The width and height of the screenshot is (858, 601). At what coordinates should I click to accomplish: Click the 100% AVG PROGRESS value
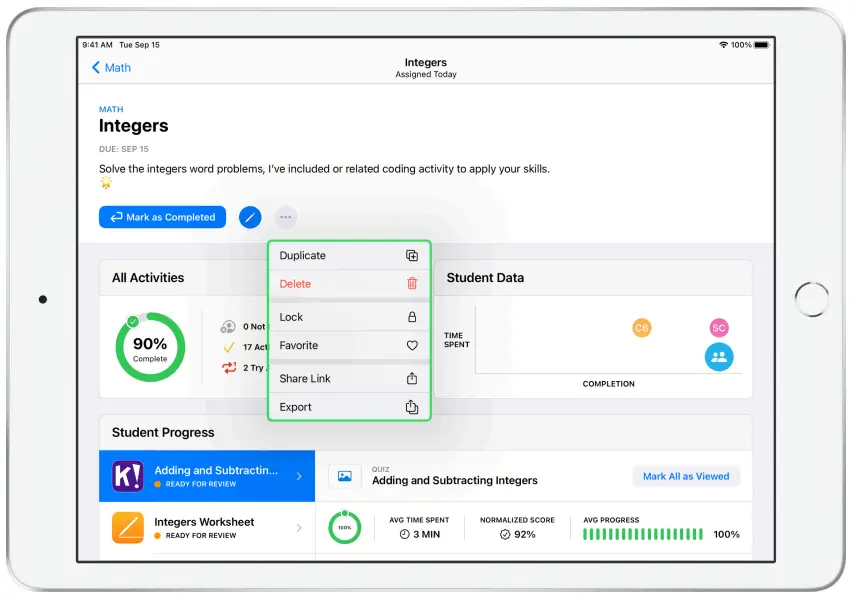click(726, 534)
